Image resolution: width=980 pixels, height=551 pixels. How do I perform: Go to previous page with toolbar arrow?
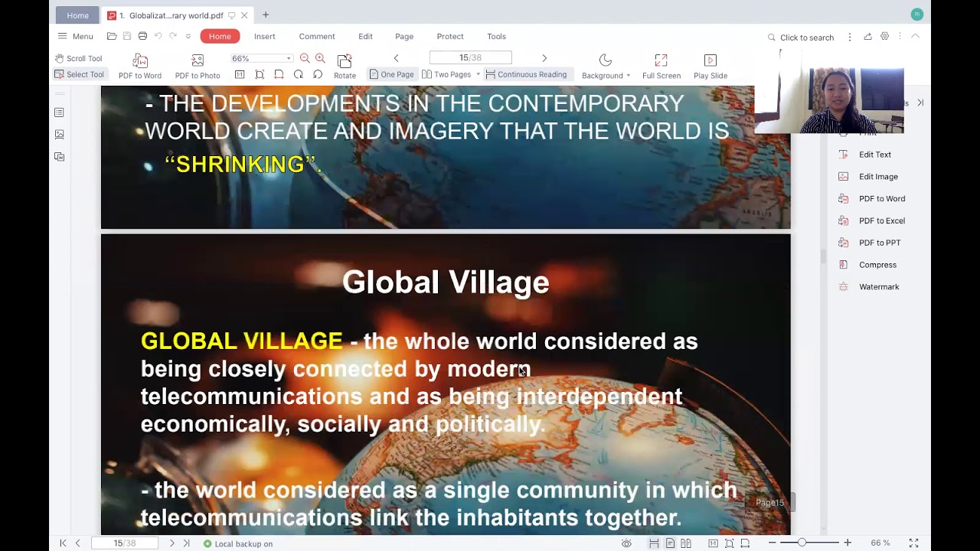coord(396,58)
